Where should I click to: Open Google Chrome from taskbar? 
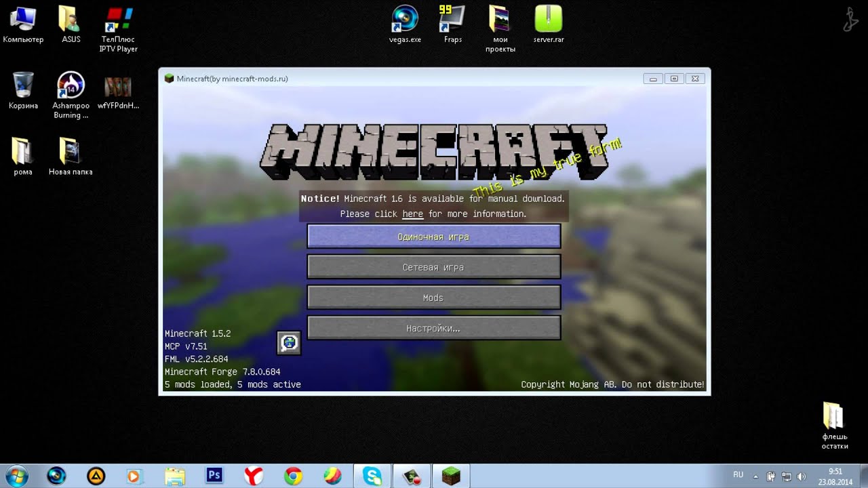(x=293, y=476)
